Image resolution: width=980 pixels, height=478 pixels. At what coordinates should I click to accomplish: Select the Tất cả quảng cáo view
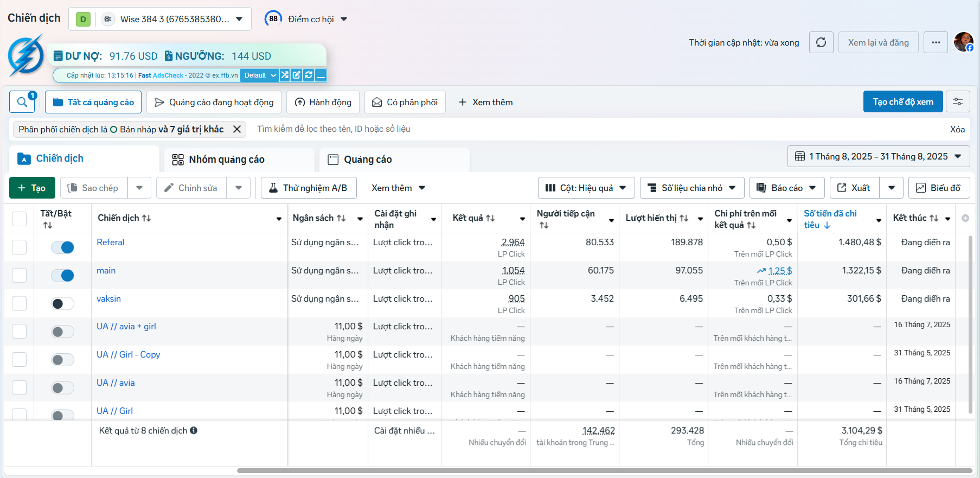point(93,102)
